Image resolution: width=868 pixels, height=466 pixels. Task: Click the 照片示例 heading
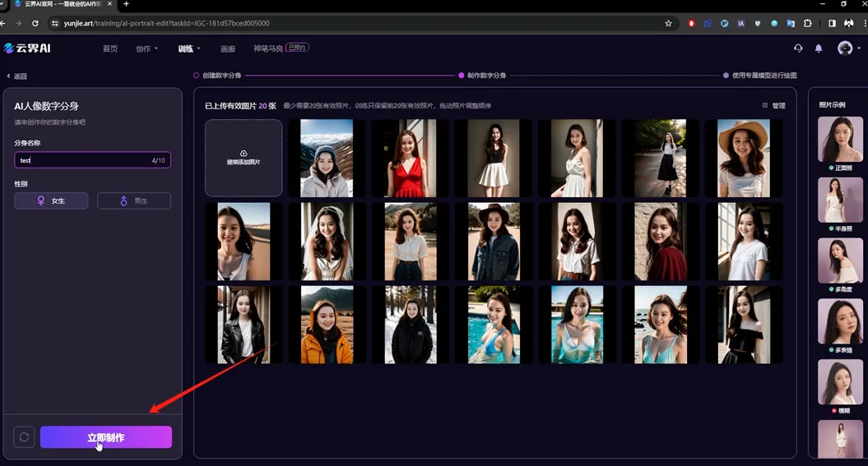pyautogui.click(x=832, y=104)
